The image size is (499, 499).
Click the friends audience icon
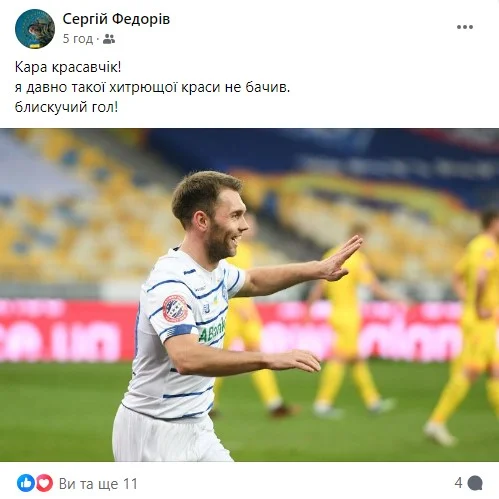(109, 39)
